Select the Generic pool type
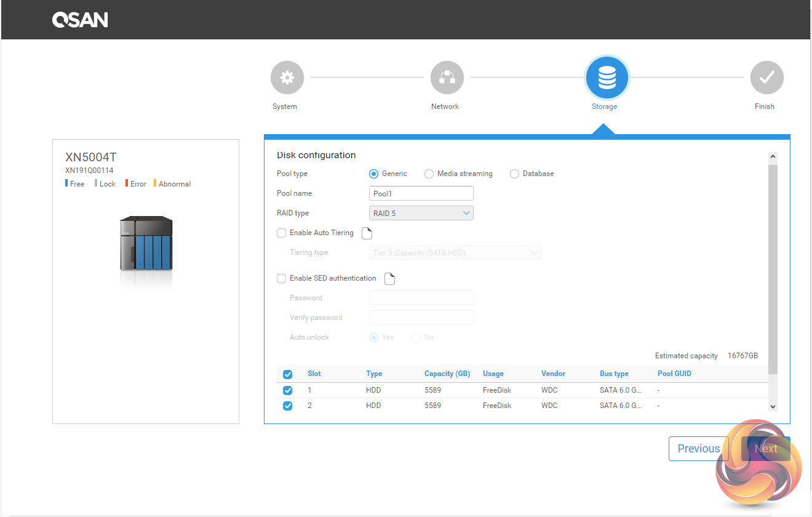This screenshot has width=812, height=517. (x=373, y=174)
